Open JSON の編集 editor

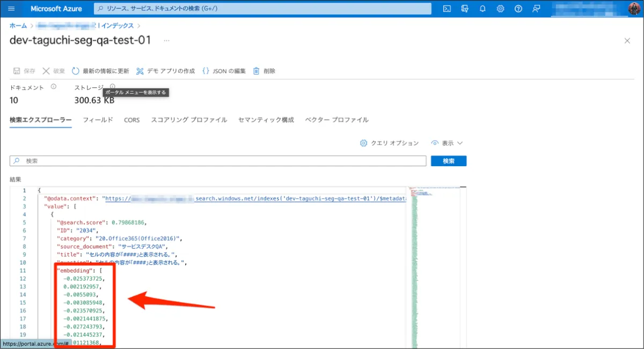224,71
